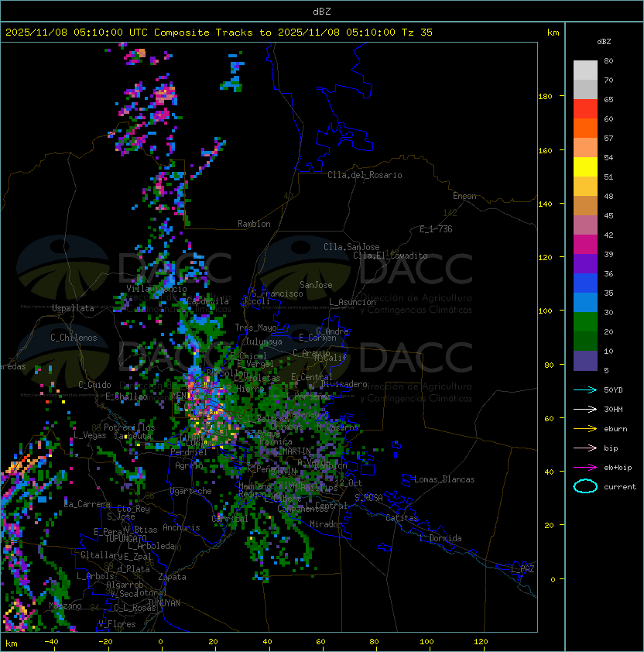The image size is (644, 652).
Task: Click the 'Carrizal' place label
Action: coord(230,519)
